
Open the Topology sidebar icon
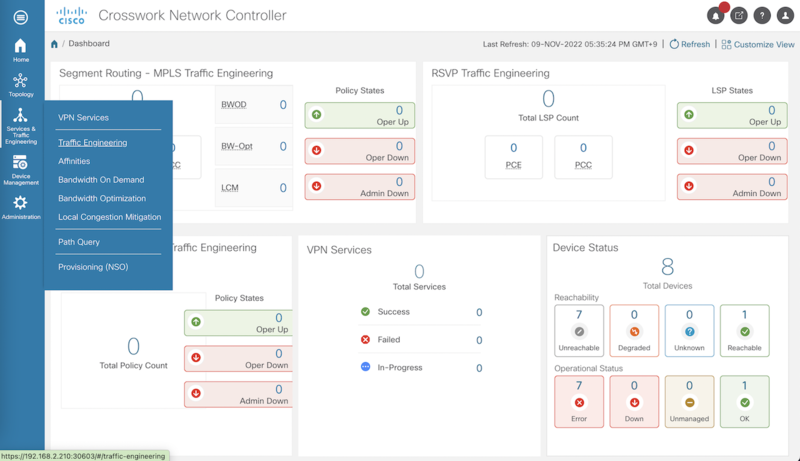pos(20,85)
